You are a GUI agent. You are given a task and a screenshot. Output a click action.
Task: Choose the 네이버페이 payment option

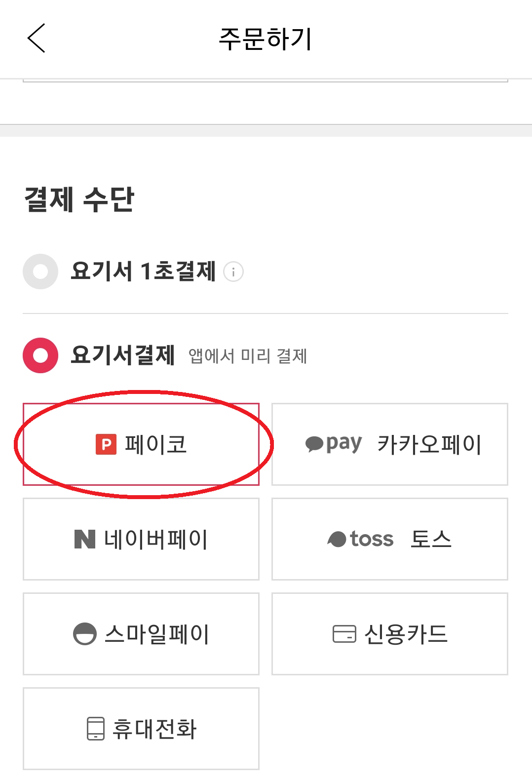(141, 539)
